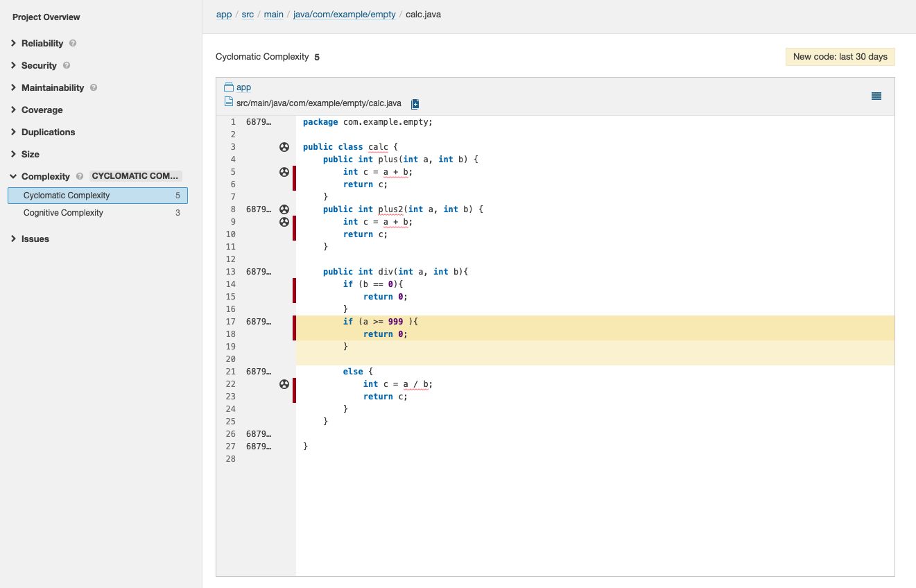Click line number 17
916x588 pixels.
tap(231, 322)
